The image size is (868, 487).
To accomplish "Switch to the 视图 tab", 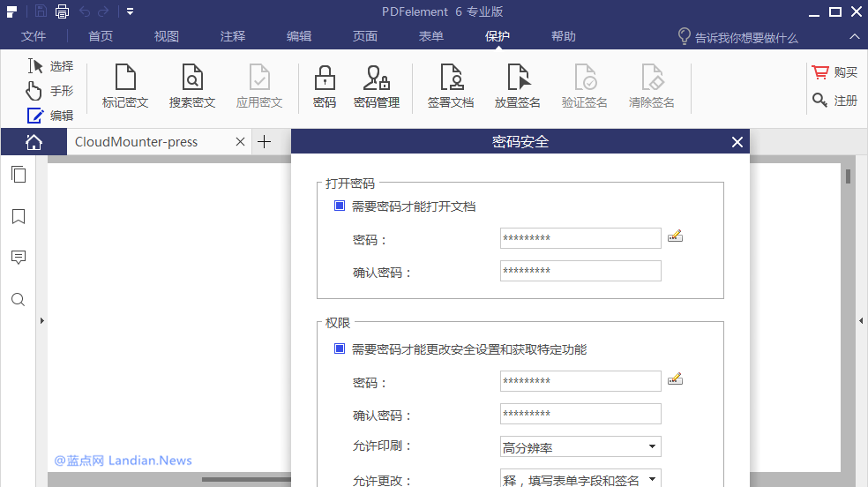I will [x=167, y=36].
